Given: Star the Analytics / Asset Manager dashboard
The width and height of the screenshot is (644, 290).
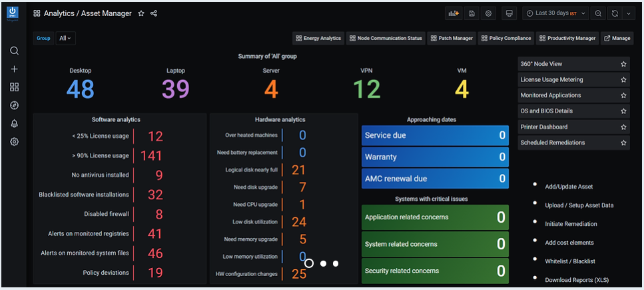Looking at the screenshot, I should point(141,13).
